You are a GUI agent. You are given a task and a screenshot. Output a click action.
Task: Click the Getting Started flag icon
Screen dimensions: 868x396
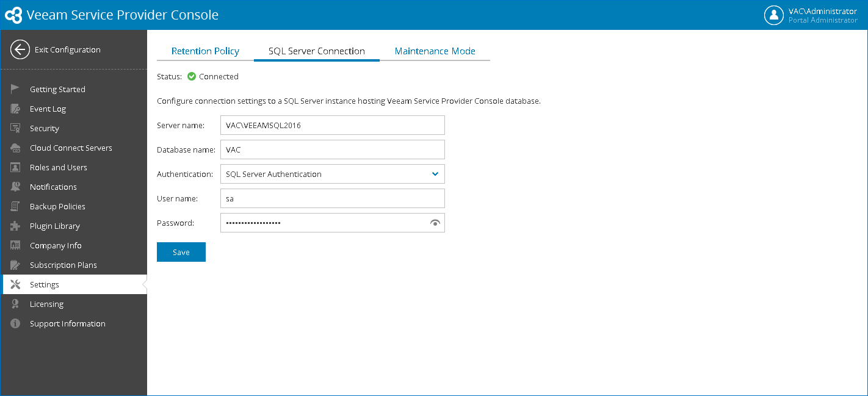click(15, 89)
